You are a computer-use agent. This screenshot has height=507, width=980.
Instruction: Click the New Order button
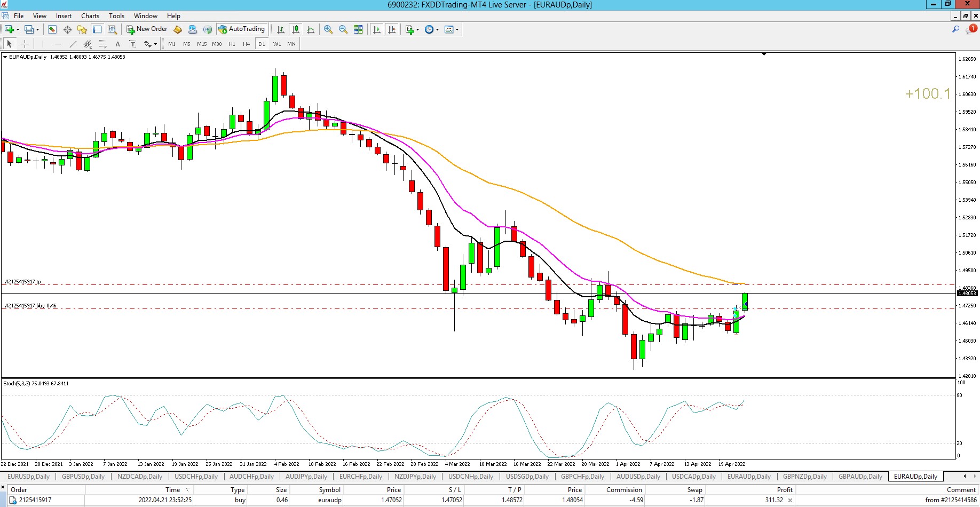click(147, 29)
